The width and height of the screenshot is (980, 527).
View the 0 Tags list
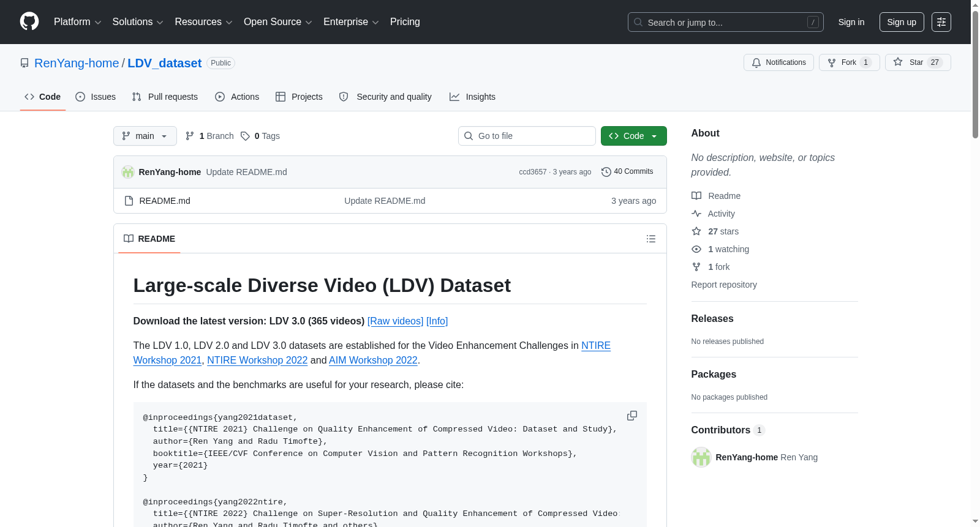260,136
